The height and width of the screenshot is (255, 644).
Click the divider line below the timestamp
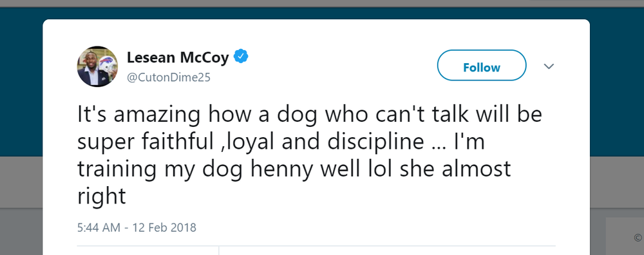316,246
